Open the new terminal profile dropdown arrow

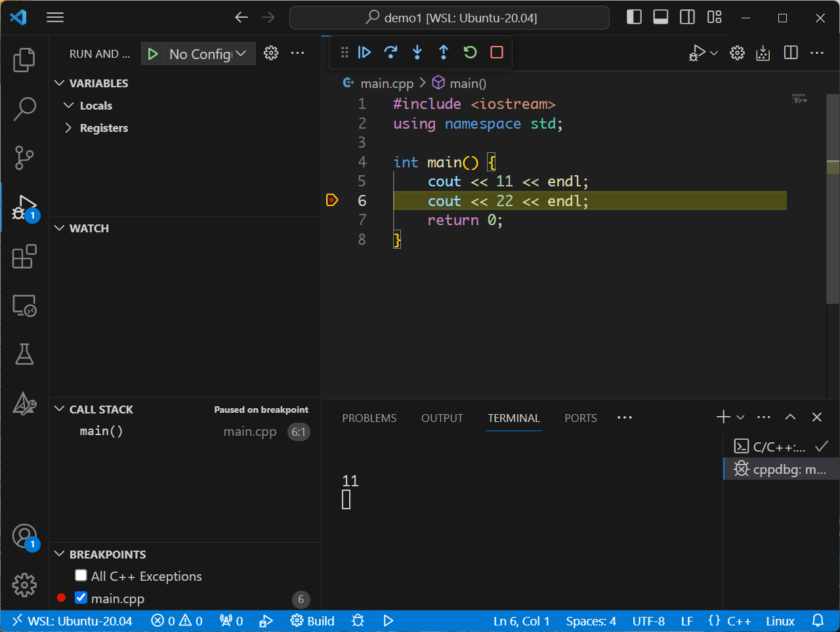pyautogui.click(x=740, y=417)
